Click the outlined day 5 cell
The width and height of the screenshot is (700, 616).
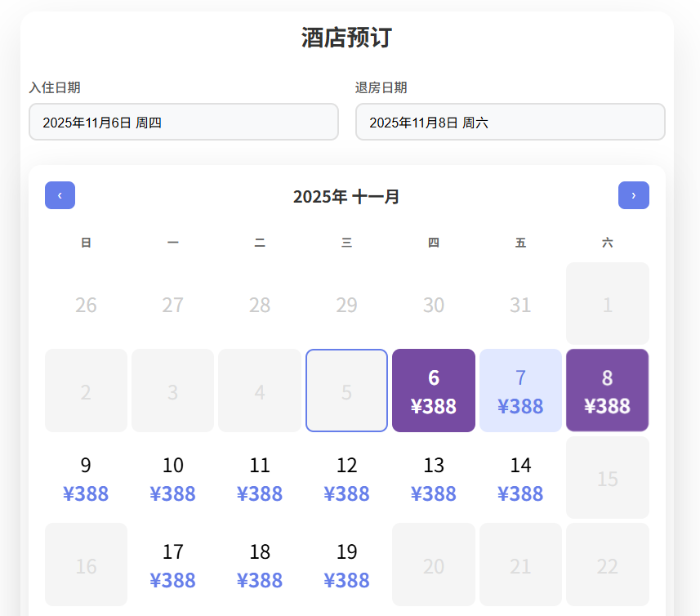[346, 391]
